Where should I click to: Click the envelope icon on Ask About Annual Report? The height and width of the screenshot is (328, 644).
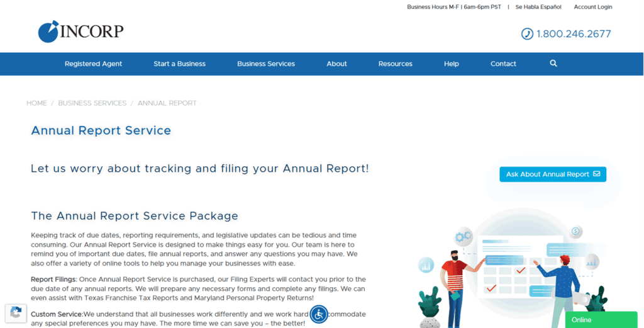coord(597,174)
